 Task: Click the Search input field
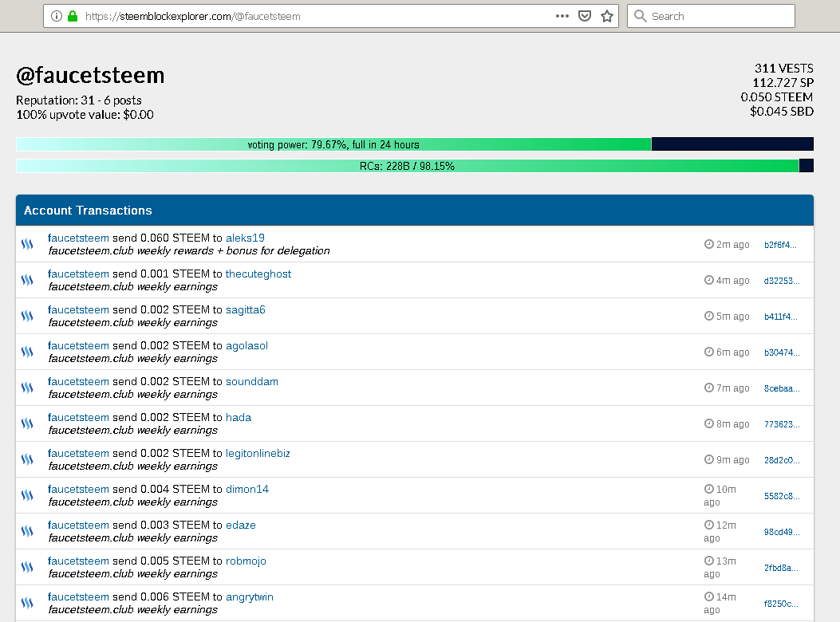pyautogui.click(x=711, y=16)
